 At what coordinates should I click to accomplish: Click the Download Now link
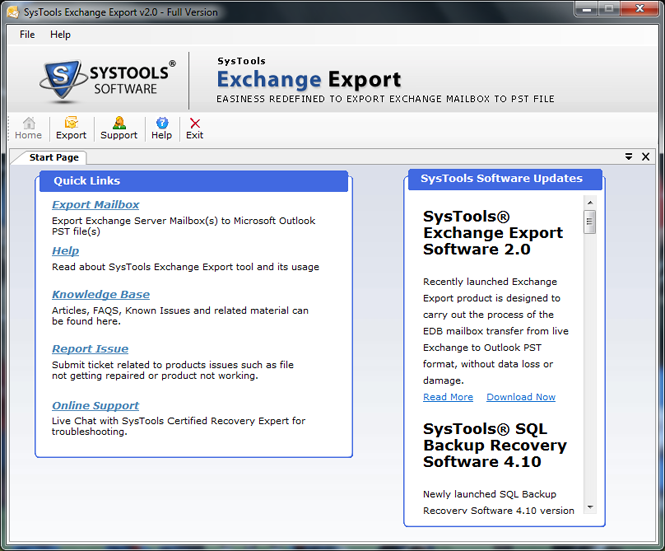[521, 397]
